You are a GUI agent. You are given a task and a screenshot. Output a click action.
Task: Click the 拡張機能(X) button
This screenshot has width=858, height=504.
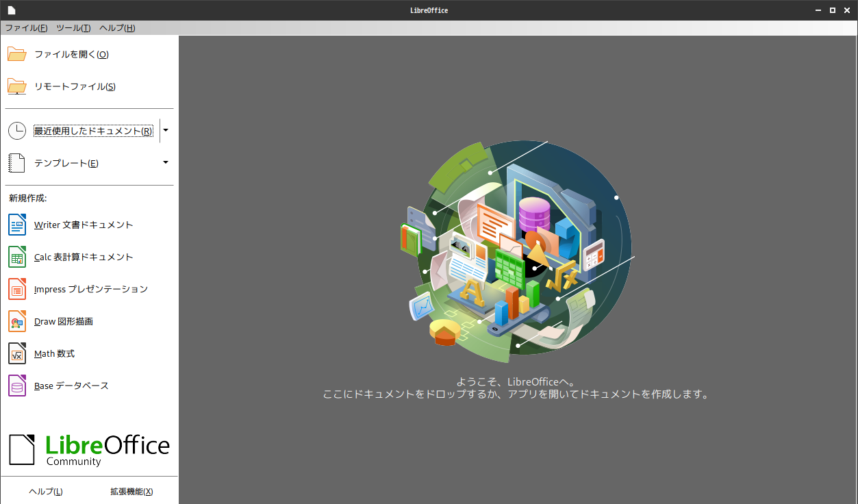tap(131, 491)
